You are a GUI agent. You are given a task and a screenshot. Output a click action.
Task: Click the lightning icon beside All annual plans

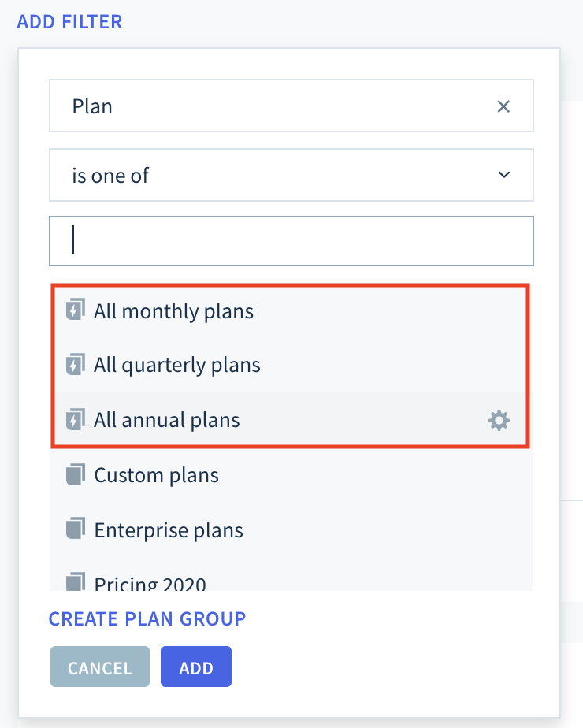pos(75,419)
